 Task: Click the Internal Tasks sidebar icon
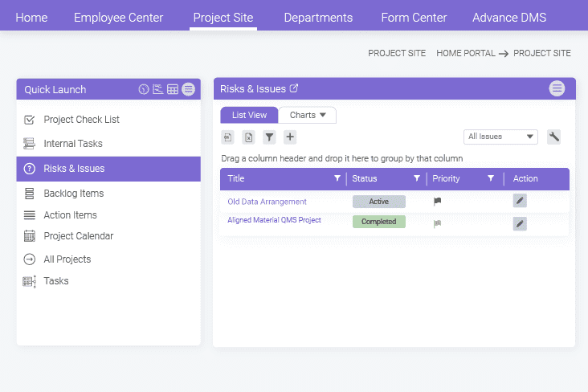[29, 143]
